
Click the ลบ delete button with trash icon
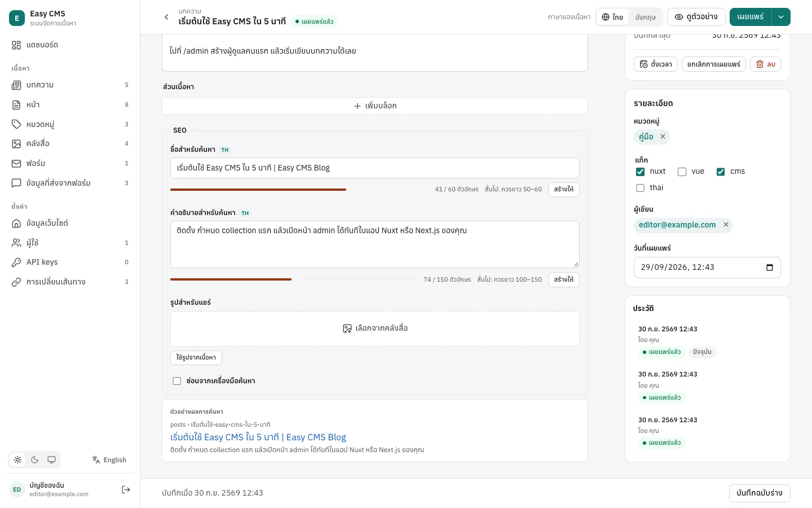click(x=765, y=64)
